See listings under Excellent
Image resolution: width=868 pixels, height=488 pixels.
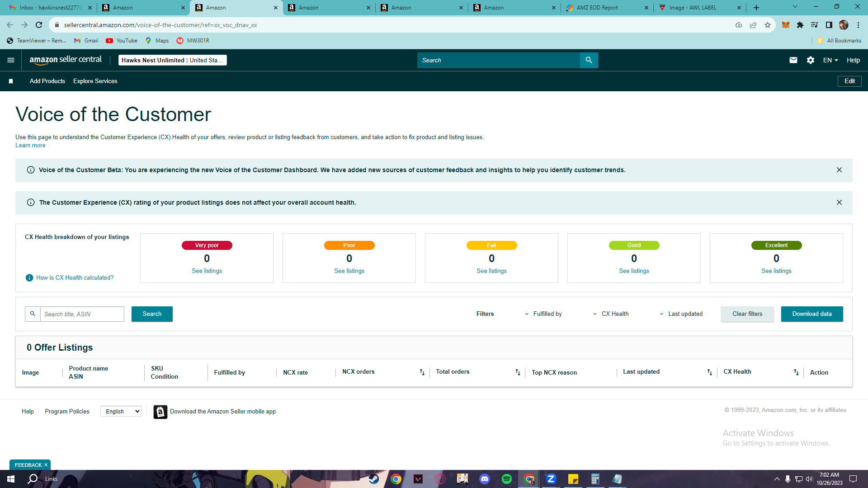[776, 271]
